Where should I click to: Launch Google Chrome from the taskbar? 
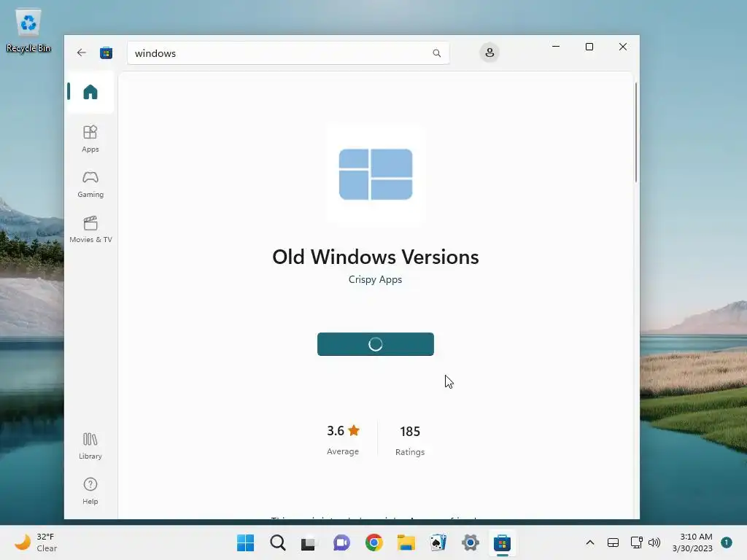click(374, 542)
